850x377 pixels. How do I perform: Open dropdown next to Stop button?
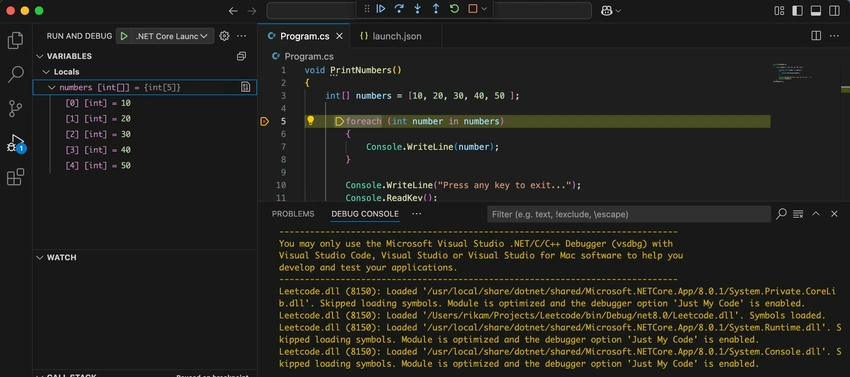point(484,9)
